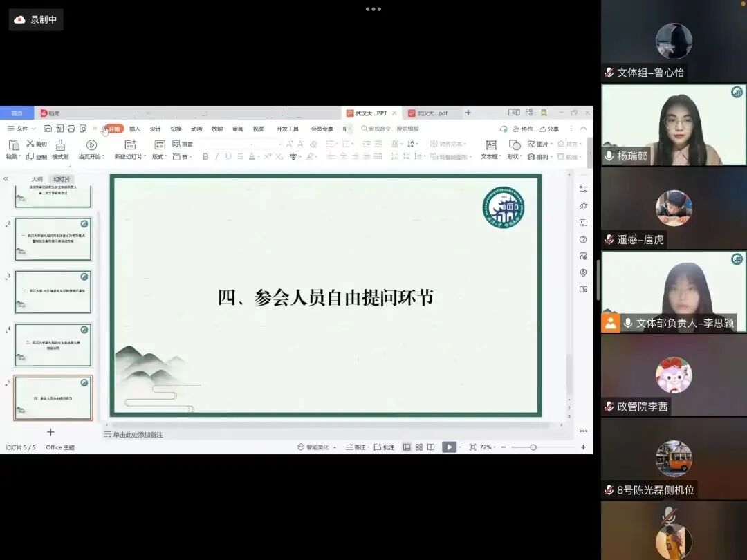Viewport: 747px width, 560px height.
Task: Click microphone icon next to 杨瑞懿
Action: tap(609, 156)
